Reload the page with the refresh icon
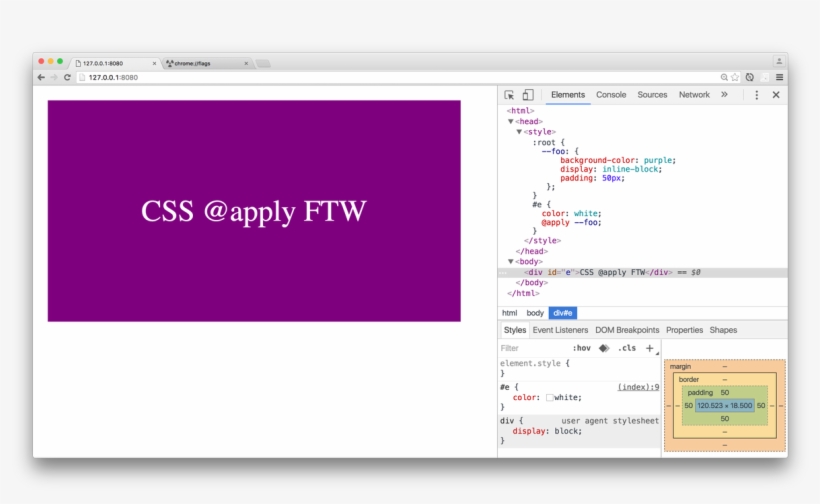 point(68,77)
